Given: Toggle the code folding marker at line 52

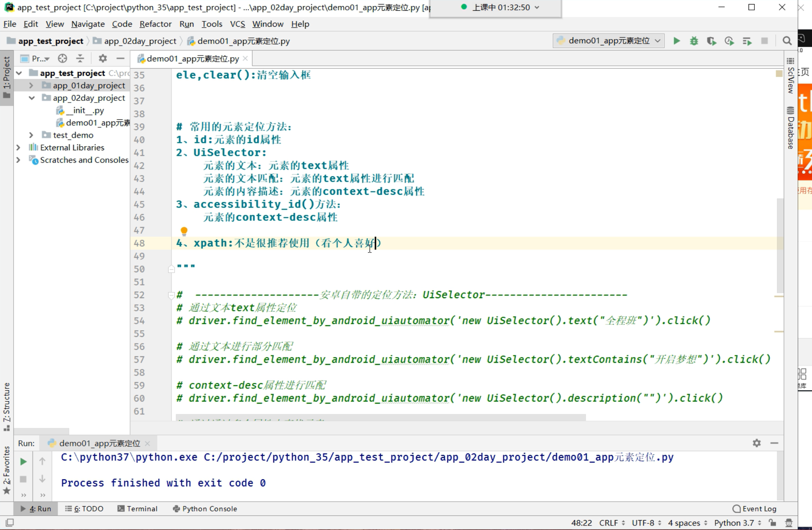Looking at the screenshot, I should (171, 295).
